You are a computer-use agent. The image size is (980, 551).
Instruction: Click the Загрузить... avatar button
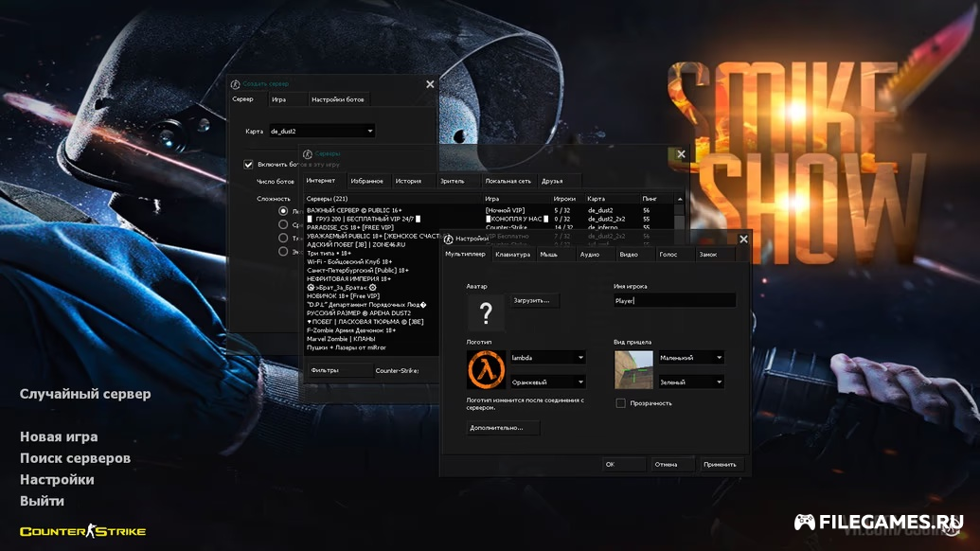(x=534, y=300)
